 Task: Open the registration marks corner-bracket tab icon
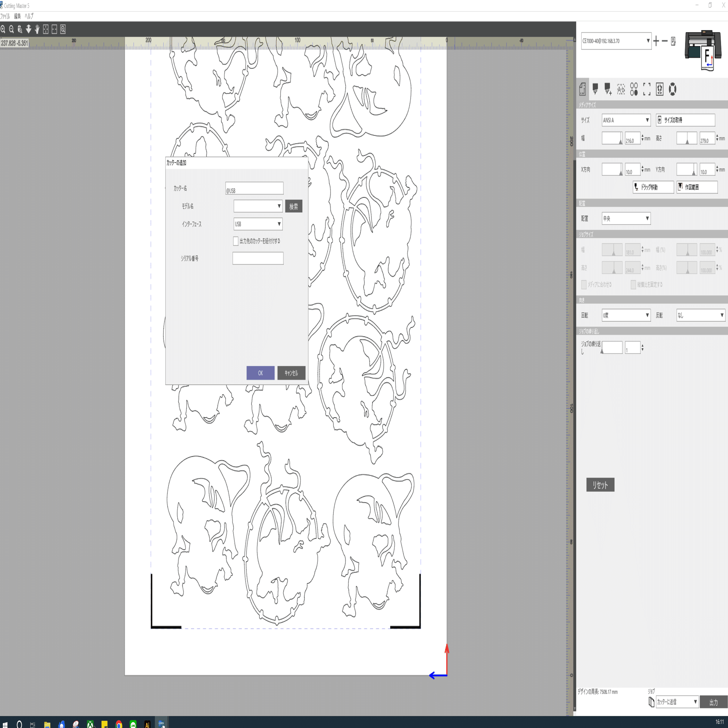(646, 89)
